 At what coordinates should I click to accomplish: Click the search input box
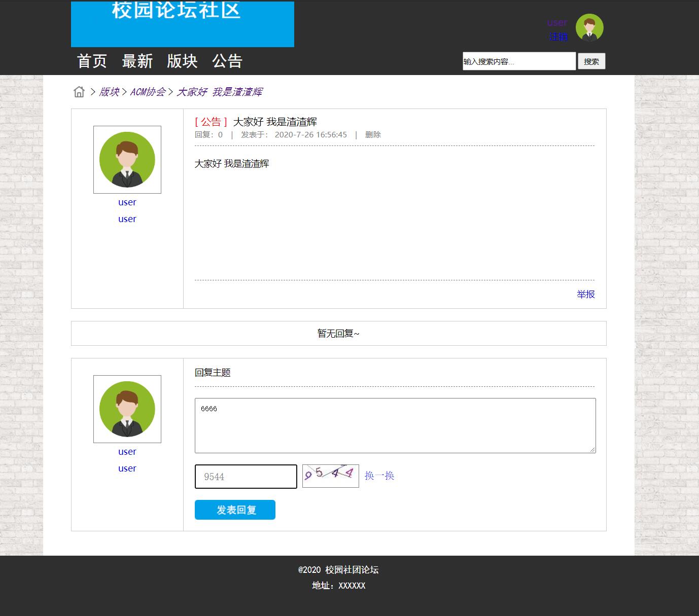(x=518, y=61)
